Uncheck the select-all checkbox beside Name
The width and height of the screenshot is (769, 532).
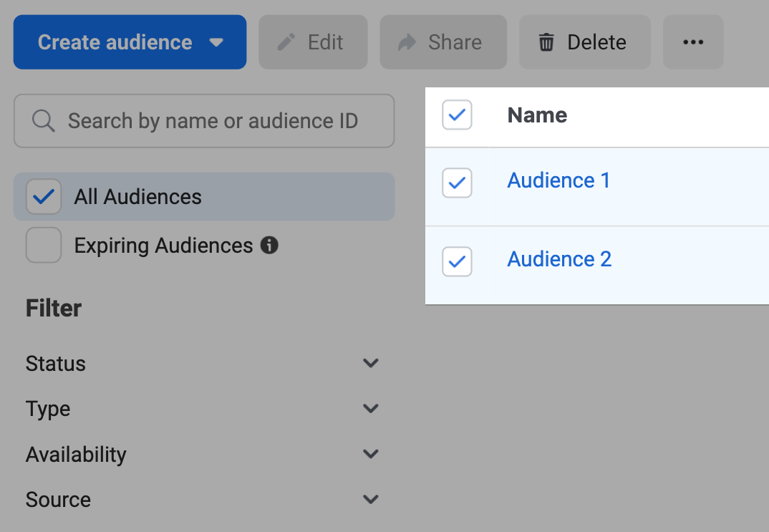tap(457, 115)
